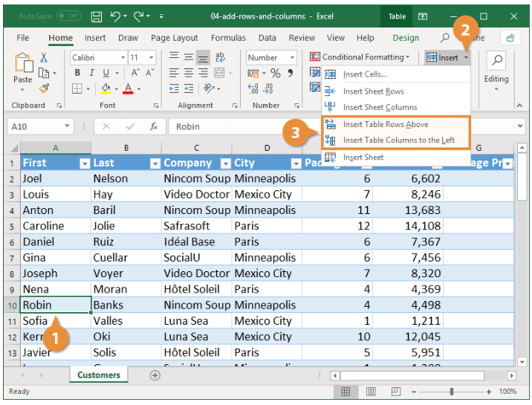
Task: Click the Name Box showing A10
Action: point(40,126)
